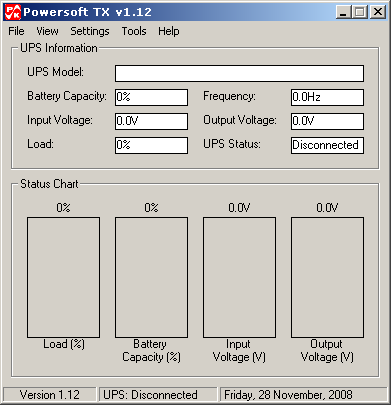
Task: Click the 'Battery Capacity:' label
Action: point(67,96)
